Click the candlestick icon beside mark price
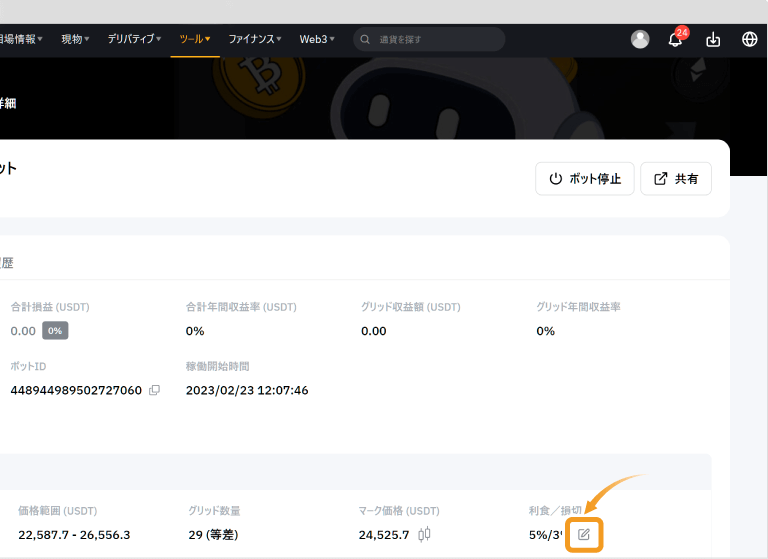The height and width of the screenshot is (559, 768). pos(424,534)
